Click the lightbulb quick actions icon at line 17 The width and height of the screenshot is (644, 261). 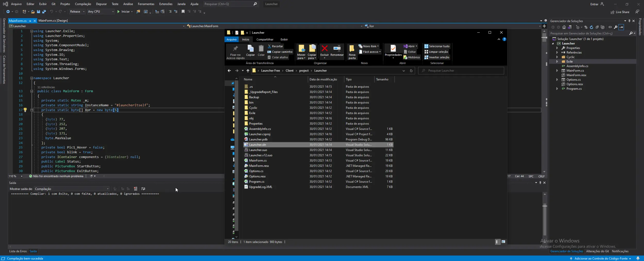coord(25,110)
